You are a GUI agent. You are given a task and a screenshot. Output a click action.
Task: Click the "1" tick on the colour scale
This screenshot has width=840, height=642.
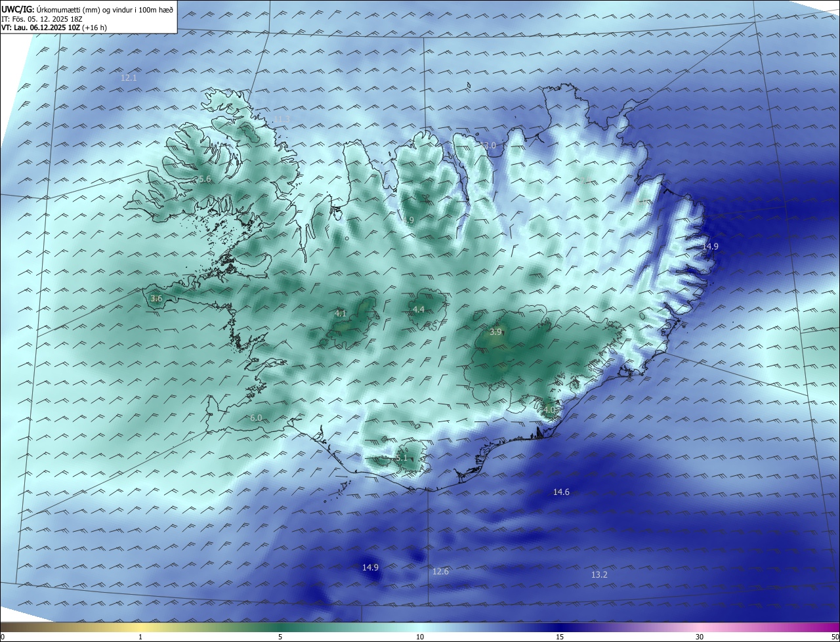140,637
